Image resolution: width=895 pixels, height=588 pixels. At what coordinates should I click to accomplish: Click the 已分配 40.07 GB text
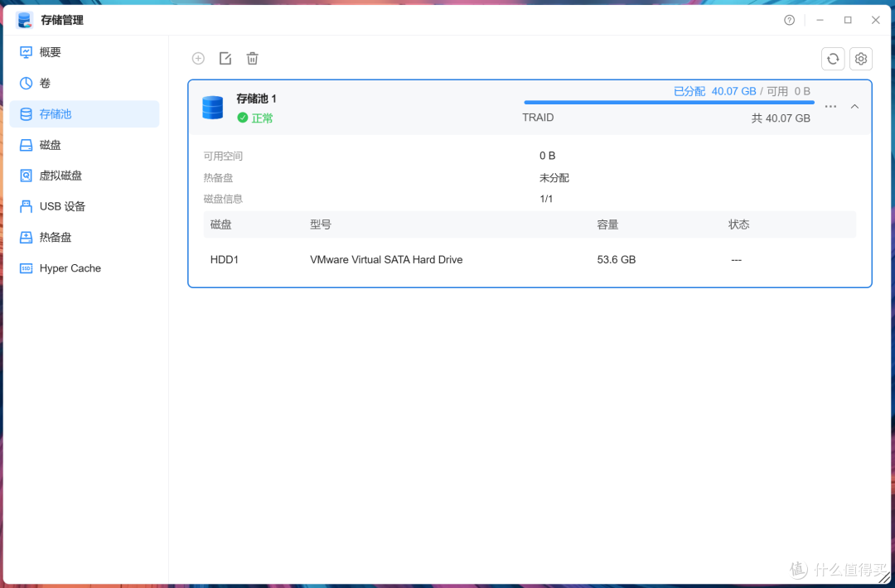(714, 91)
